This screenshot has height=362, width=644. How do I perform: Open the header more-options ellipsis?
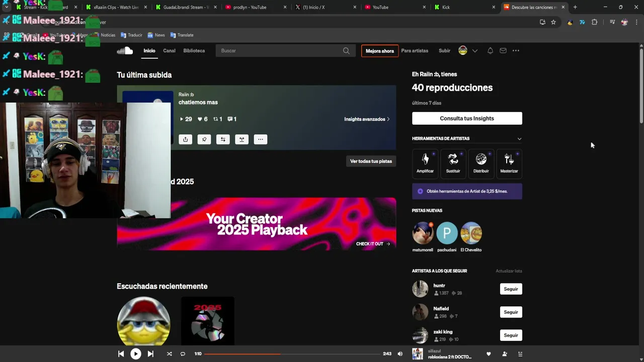[x=516, y=51]
